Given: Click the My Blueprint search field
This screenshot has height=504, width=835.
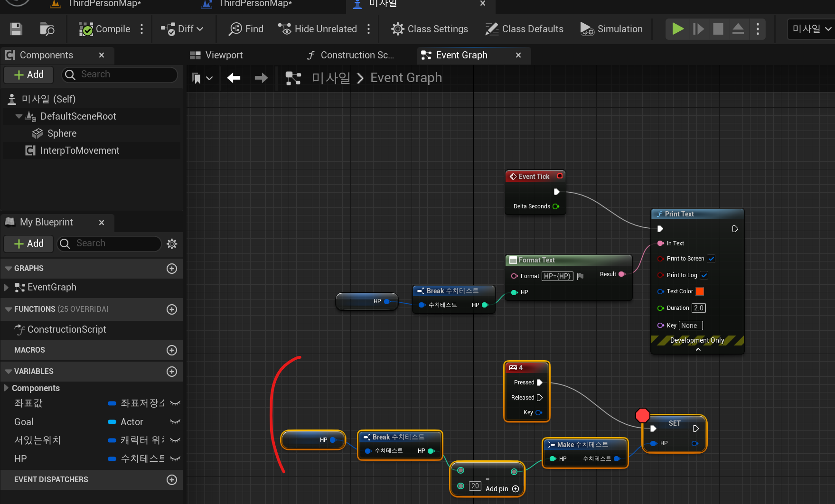Looking at the screenshot, I should [109, 243].
